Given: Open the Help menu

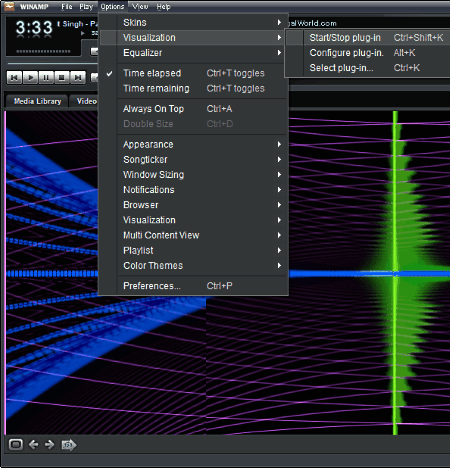Looking at the screenshot, I should 163,6.
